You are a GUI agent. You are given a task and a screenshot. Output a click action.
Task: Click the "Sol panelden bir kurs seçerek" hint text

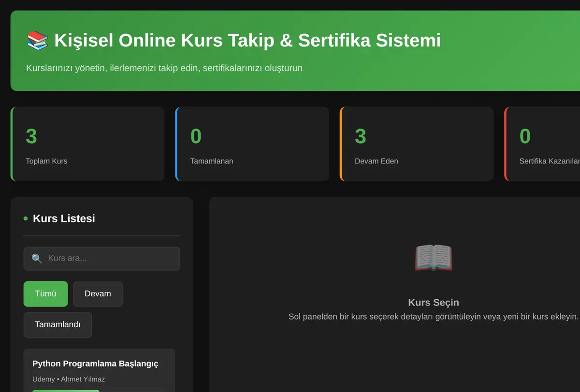pyautogui.click(x=434, y=317)
